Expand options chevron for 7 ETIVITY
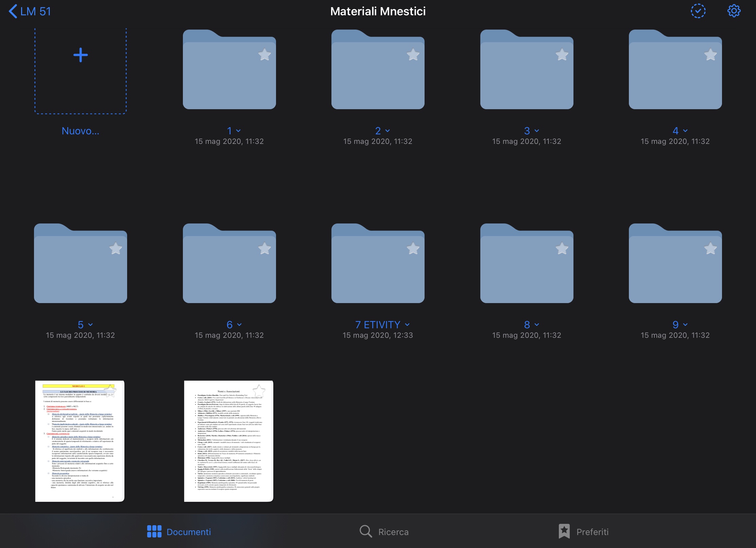The height and width of the screenshot is (548, 756). click(x=407, y=325)
